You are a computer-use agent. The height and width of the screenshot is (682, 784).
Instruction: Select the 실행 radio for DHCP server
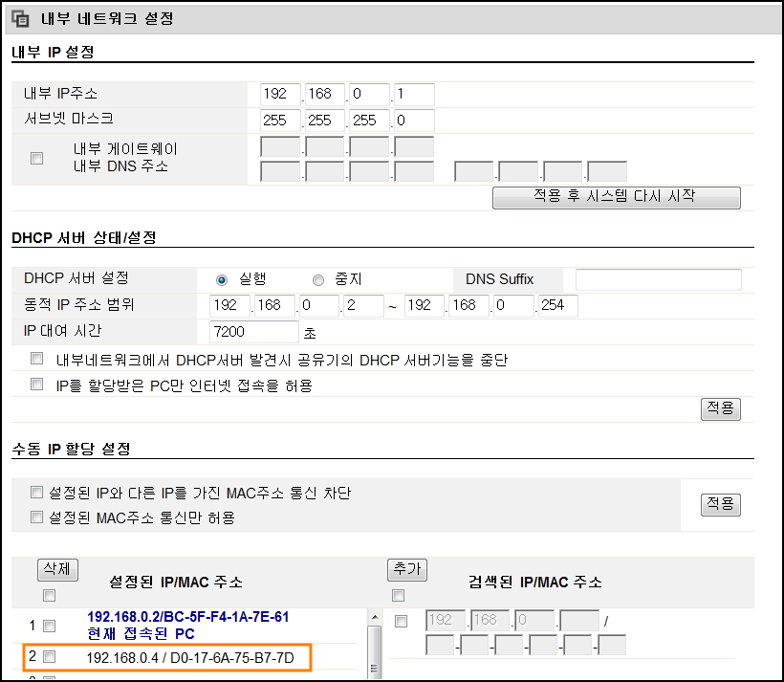pyautogui.click(x=222, y=280)
